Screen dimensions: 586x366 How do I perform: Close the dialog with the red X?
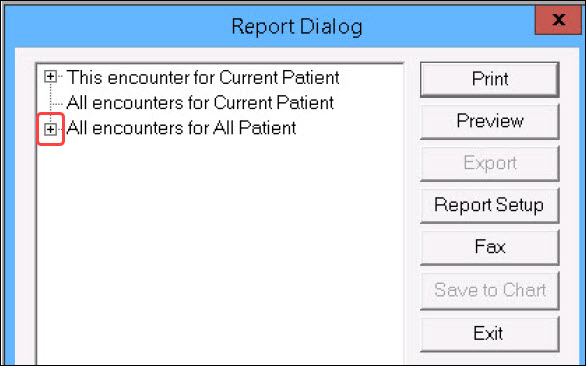point(558,19)
